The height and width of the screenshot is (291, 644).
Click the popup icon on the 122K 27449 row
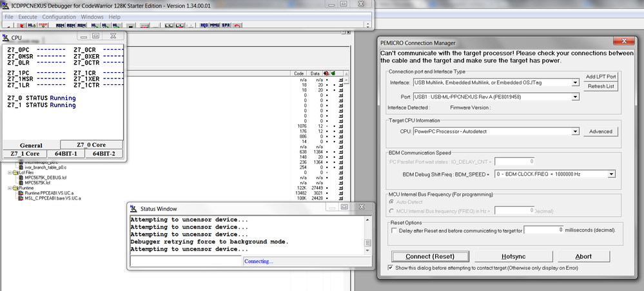(x=341, y=187)
